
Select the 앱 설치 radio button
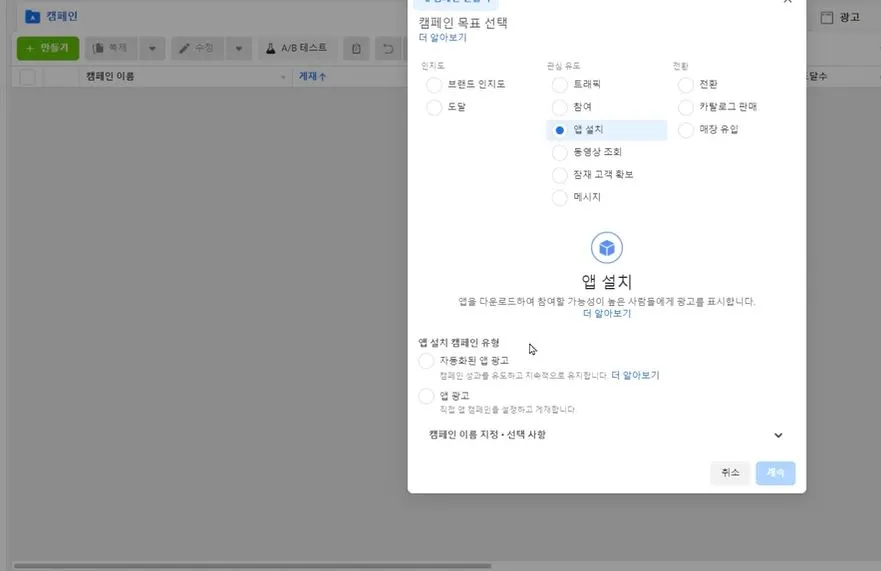560,130
